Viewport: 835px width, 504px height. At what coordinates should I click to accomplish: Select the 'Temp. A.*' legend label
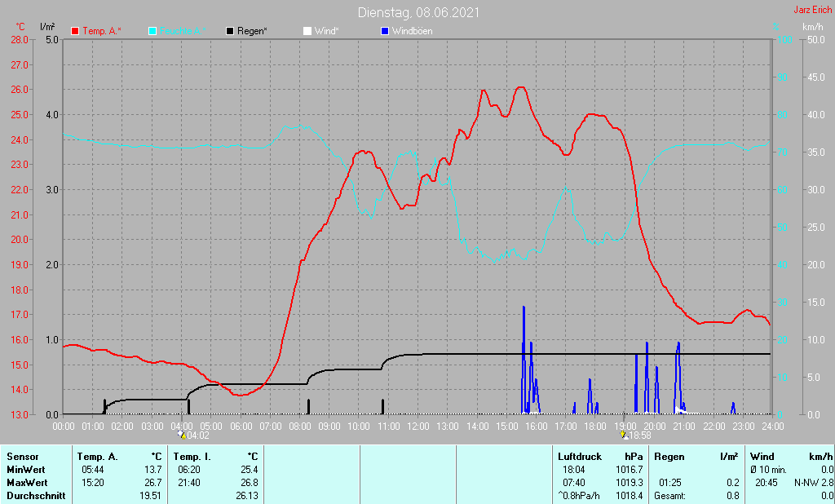tap(102, 32)
